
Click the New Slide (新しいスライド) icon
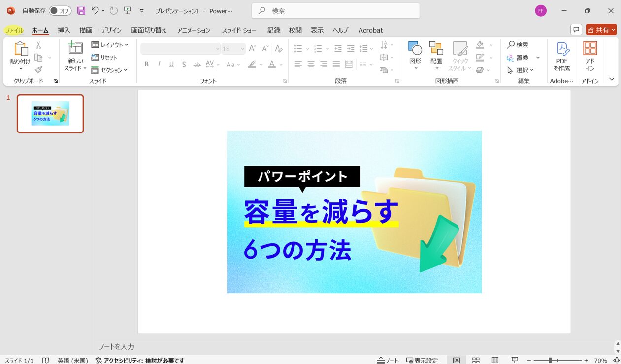[75, 48]
